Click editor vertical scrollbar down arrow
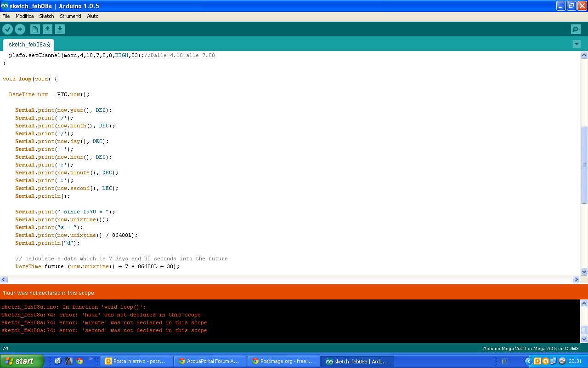 coord(584,271)
